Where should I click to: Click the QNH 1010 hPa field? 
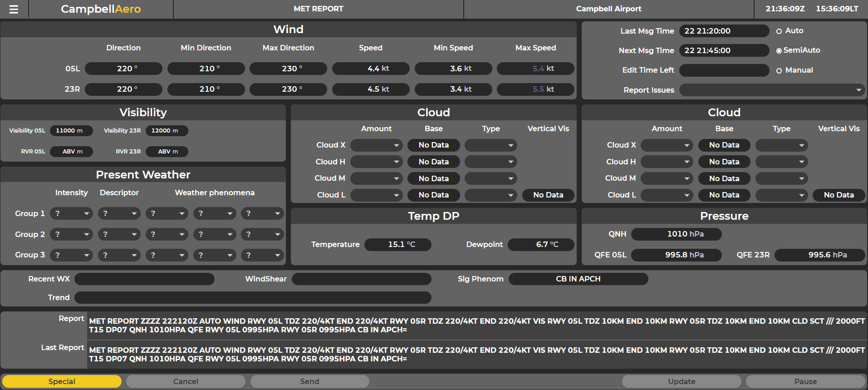[677, 234]
